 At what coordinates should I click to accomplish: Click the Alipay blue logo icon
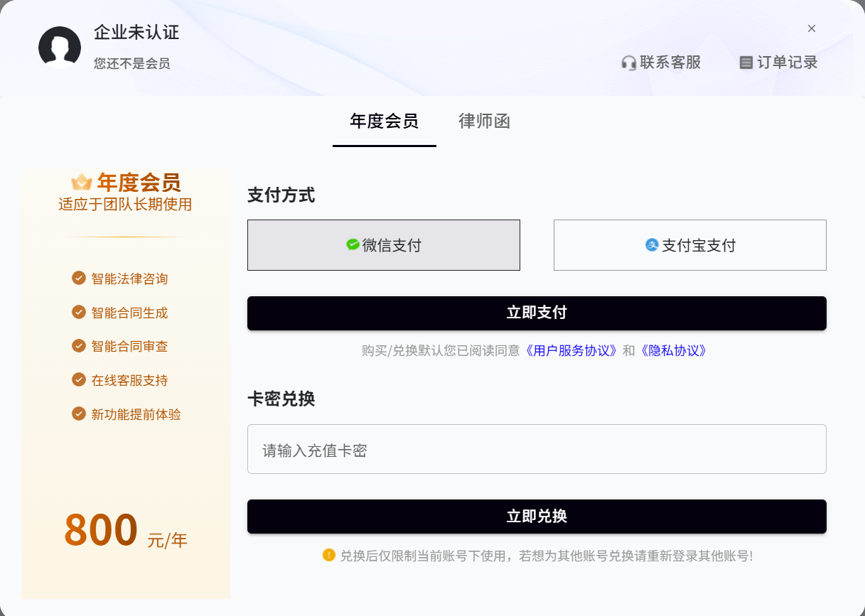[652, 245]
